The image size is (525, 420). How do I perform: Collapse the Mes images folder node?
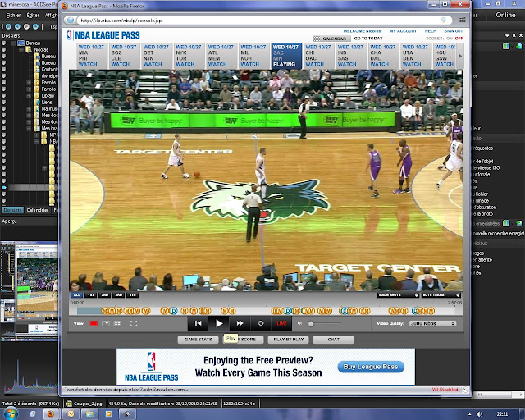29,128
